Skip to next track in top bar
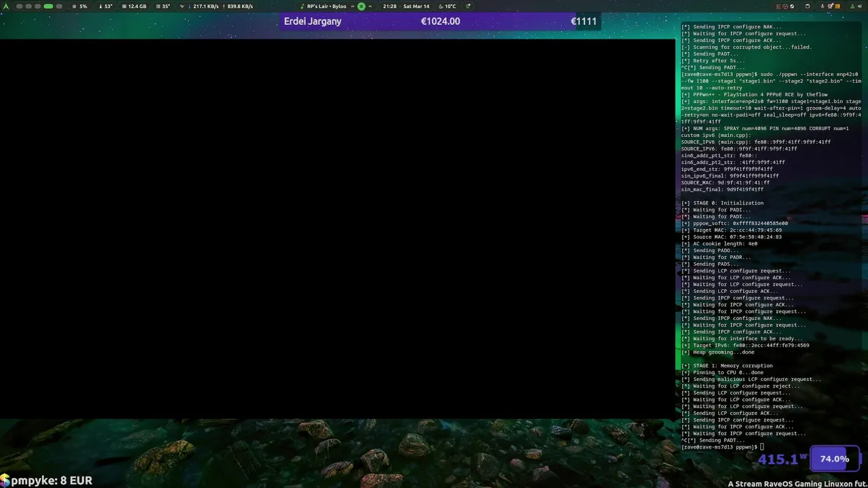Screen dimensions: 868x488 [370, 6]
